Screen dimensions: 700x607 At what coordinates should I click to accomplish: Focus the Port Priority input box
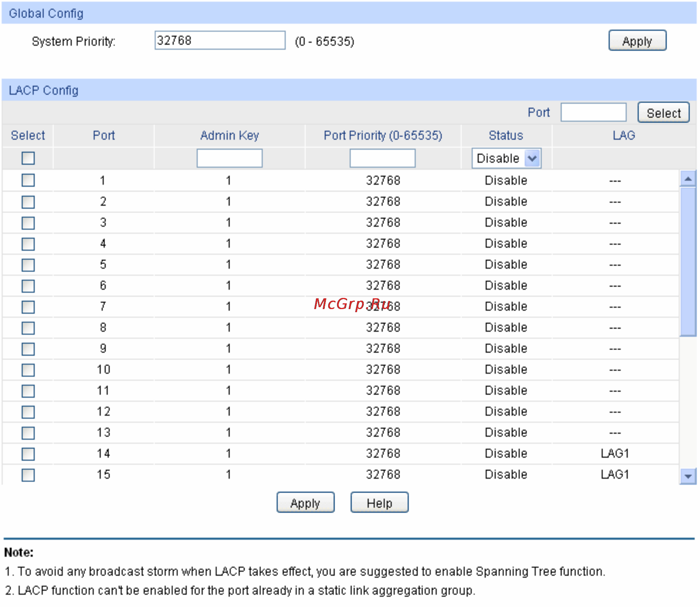(383, 158)
